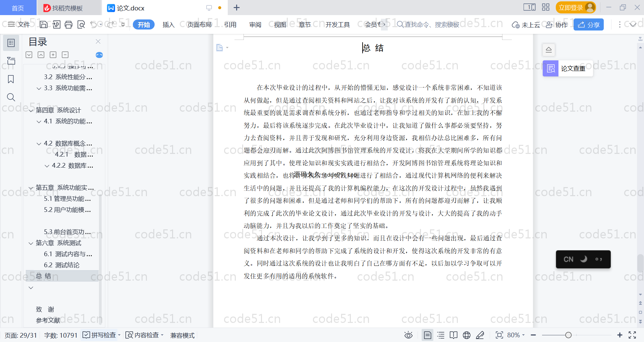This screenshot has width=644, height=342.
Task: Click the 页面: 29/31 page indicator
Action: tap(21, 335)
